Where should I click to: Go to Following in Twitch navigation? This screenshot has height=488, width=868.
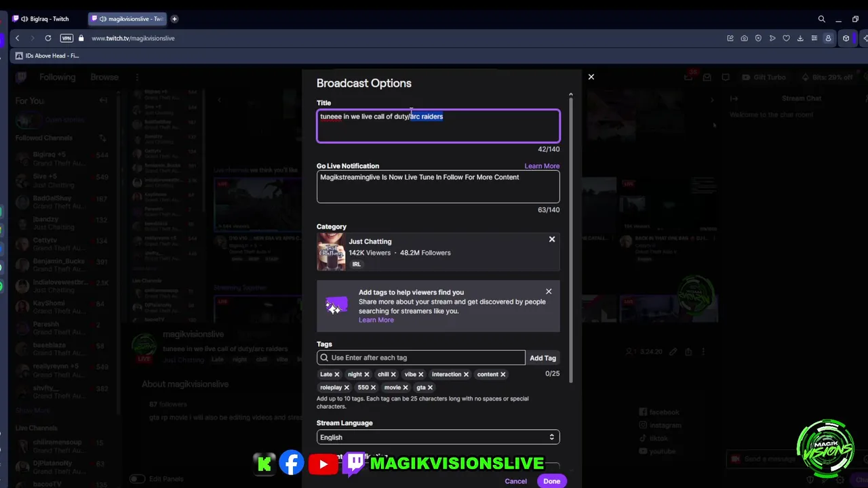point(57,77)
